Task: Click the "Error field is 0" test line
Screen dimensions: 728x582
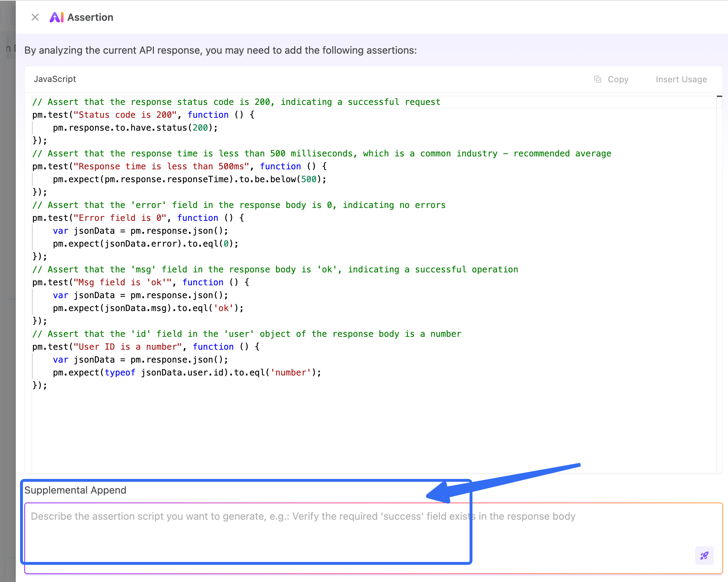Action: pyautogui.click(x=138, y=218)
